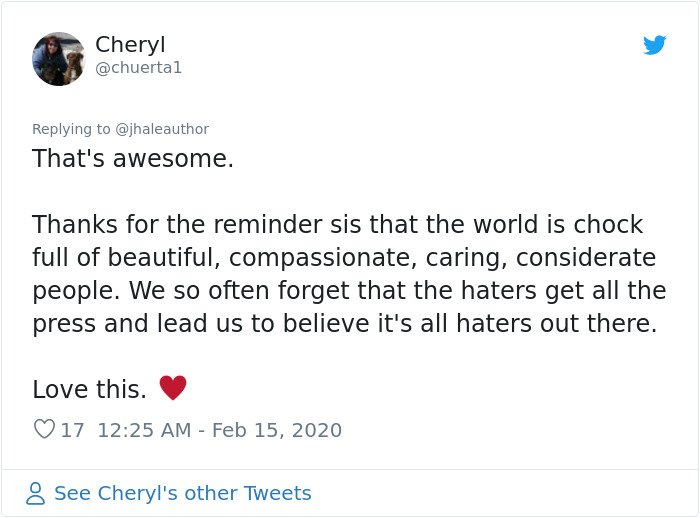Image resolution: width=700 pixels, height=518 pixels.
Task: Open the @chuerta1 handle link
Action: [139, 68]
